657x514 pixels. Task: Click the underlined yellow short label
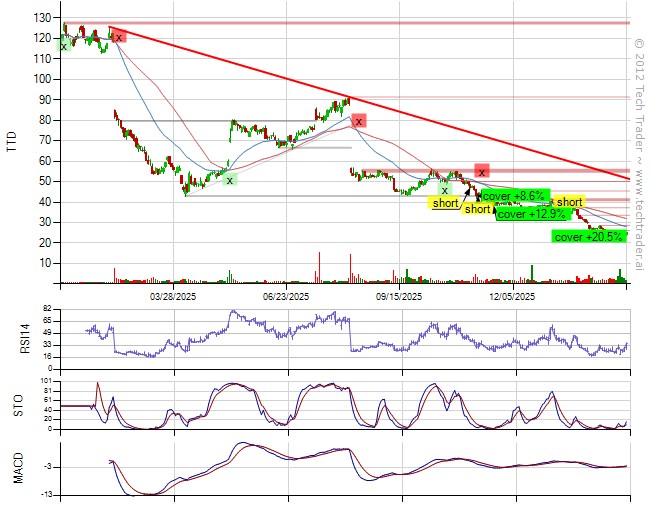pyautogui.click(x=445, y=203)
